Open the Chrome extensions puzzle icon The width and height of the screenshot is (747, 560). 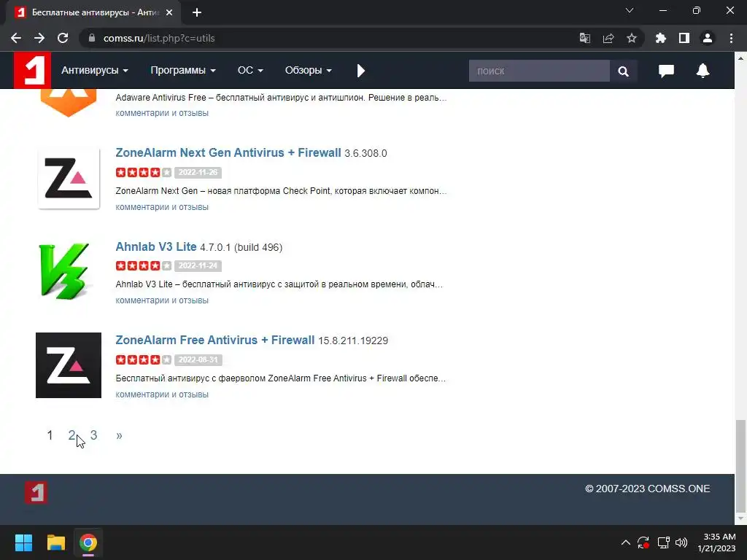tap(660, 38)
